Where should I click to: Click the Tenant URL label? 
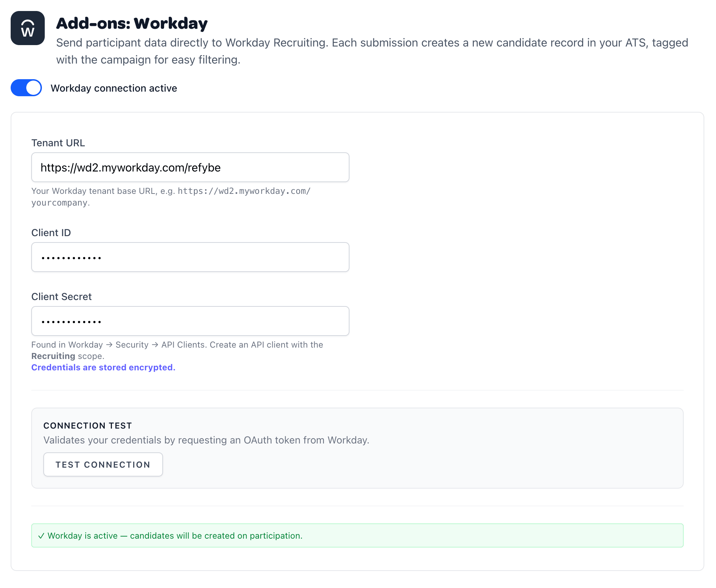tap(58, 143)
